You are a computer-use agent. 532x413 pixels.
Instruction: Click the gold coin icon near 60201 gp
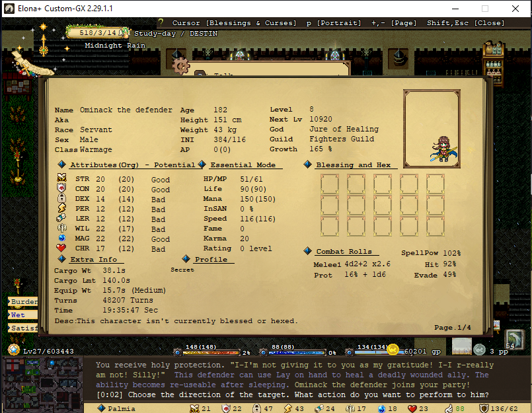(393, 349)
